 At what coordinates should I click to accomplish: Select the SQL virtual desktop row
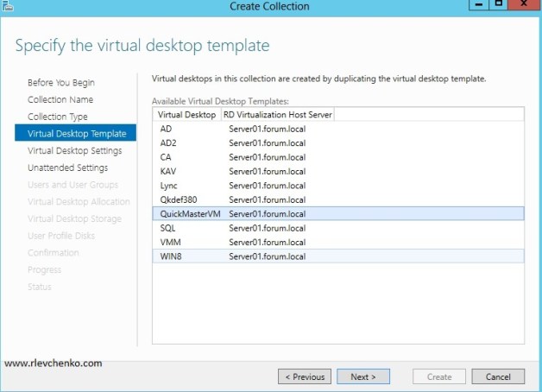[338, 228]
